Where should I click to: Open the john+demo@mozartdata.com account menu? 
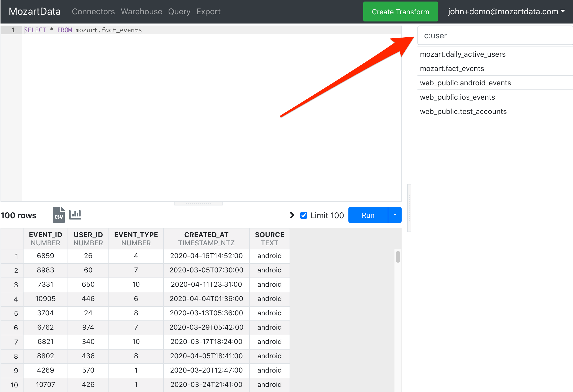506,11
